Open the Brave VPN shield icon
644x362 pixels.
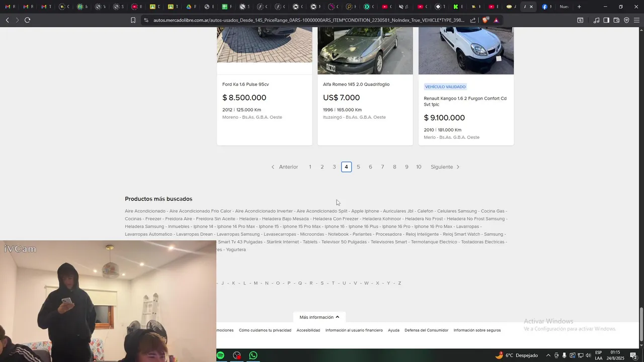[626, 20]
